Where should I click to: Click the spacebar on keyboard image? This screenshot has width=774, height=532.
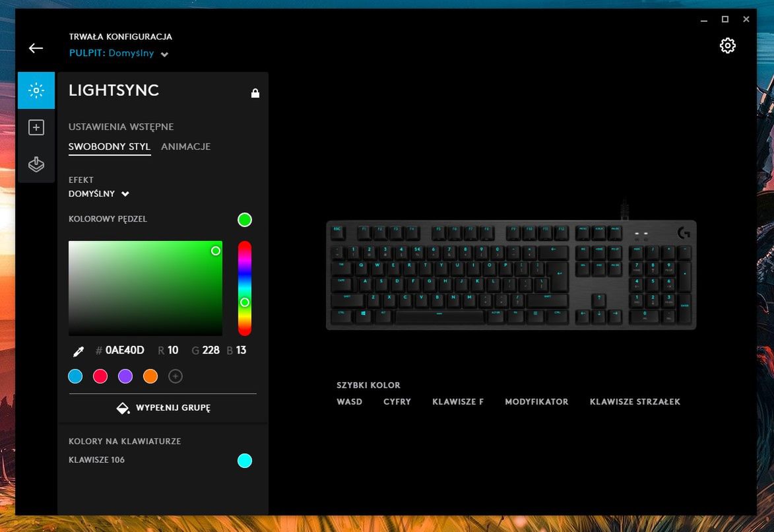(439, 316)
